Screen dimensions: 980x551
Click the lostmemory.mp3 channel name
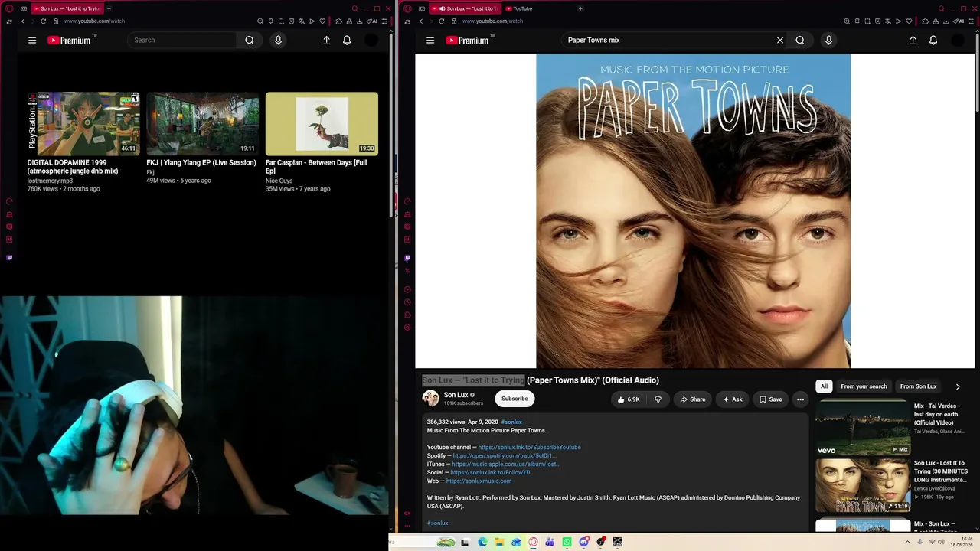50,181
